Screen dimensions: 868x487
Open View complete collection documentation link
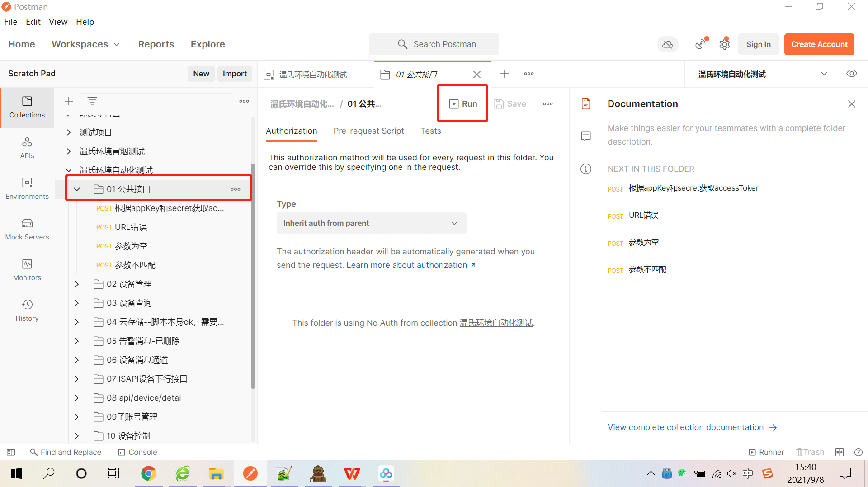coord(692,427)
